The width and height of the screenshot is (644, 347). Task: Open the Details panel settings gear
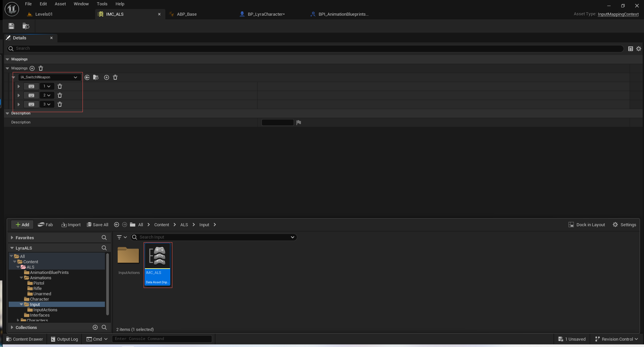coord(639,49)
